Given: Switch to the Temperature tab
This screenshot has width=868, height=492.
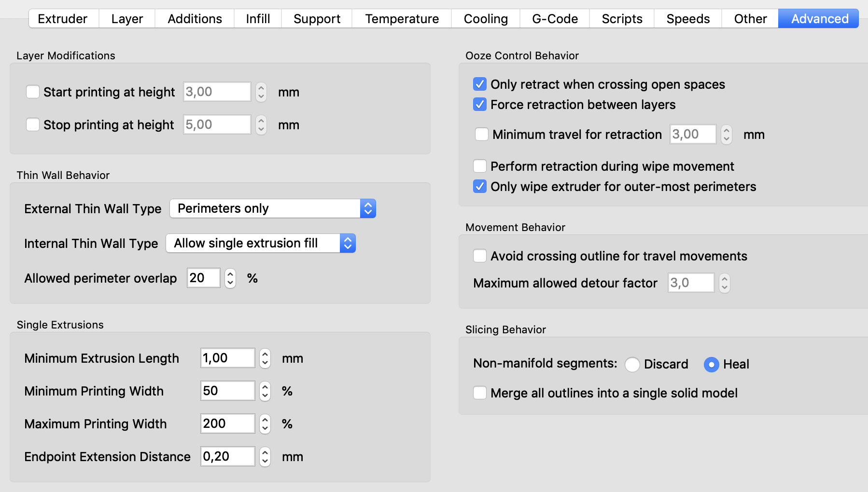Looking at the screenshot, I should (x=402, y=19).
